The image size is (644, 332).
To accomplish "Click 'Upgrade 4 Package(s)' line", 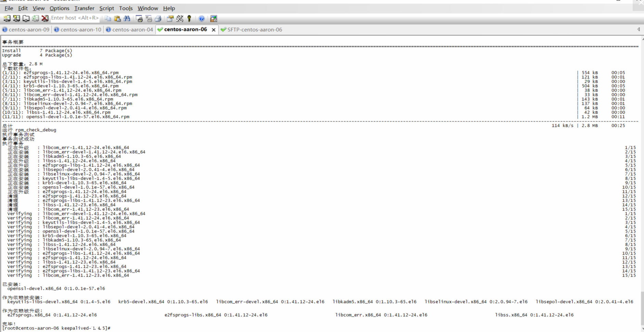I will 37,55.
